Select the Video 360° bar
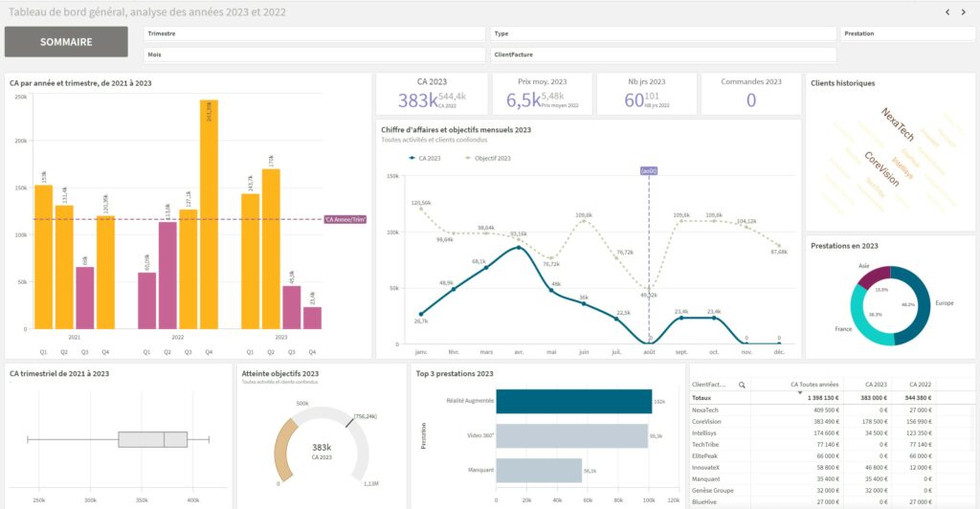The height and width of the screenshot is (509, 980). [572, 436]
